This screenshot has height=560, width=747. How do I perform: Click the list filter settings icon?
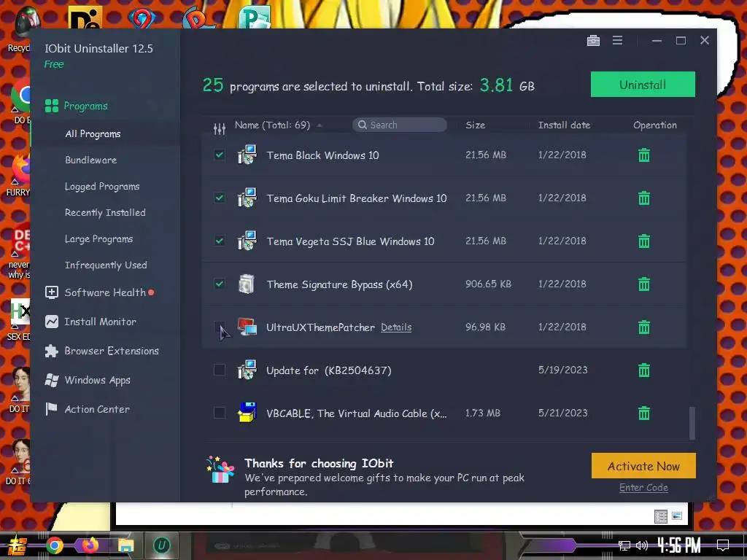[x=219, y=128]
